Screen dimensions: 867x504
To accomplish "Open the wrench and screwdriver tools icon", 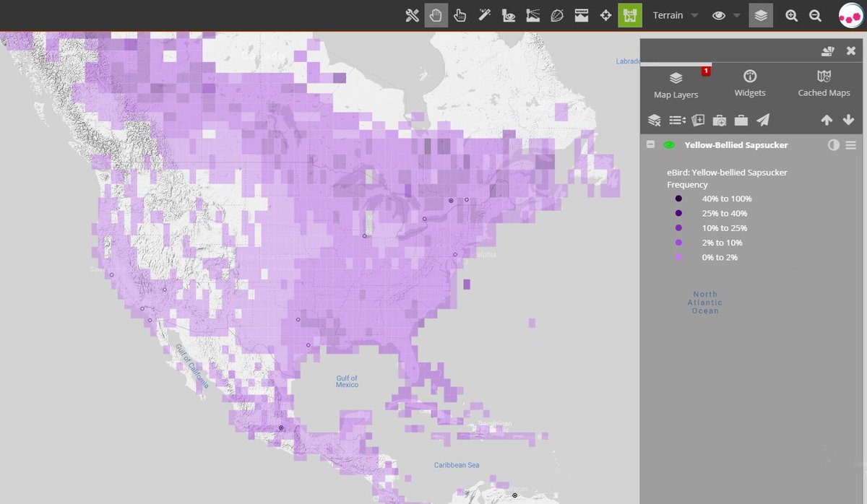I will pyautogui.click(x=413, y=15).
